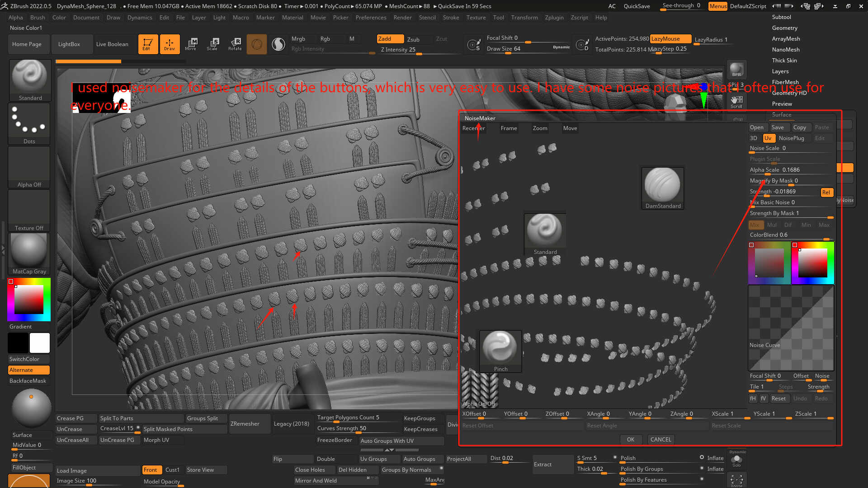Enable LazyMouse toggle
The width and height of the screenshot is (868, 488).
(670, 39)
